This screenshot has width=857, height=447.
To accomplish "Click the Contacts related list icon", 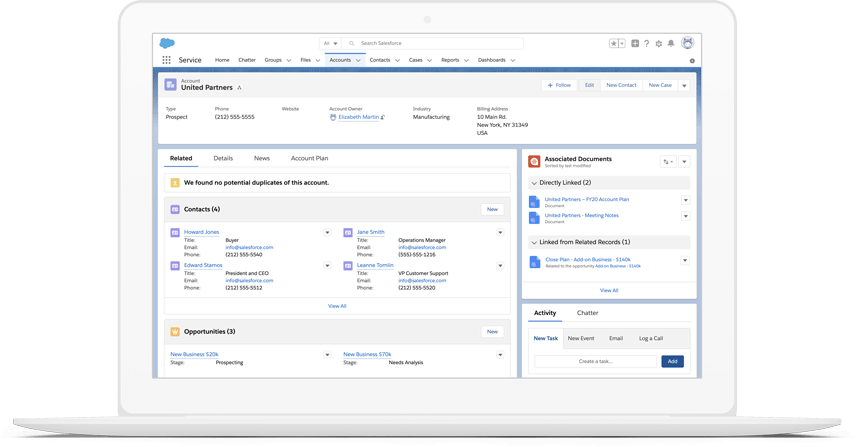I will pyautogui.click(x=175, y=209).
